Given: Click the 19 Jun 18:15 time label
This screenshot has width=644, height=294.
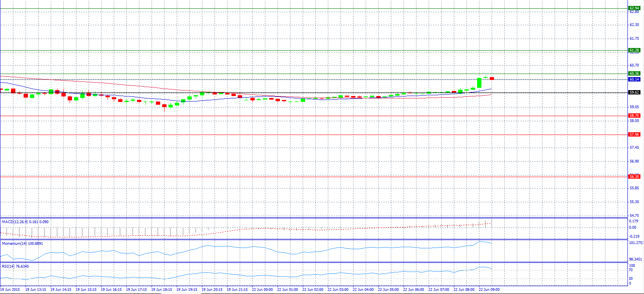Looking at the screenshot, I should [161, 290].
